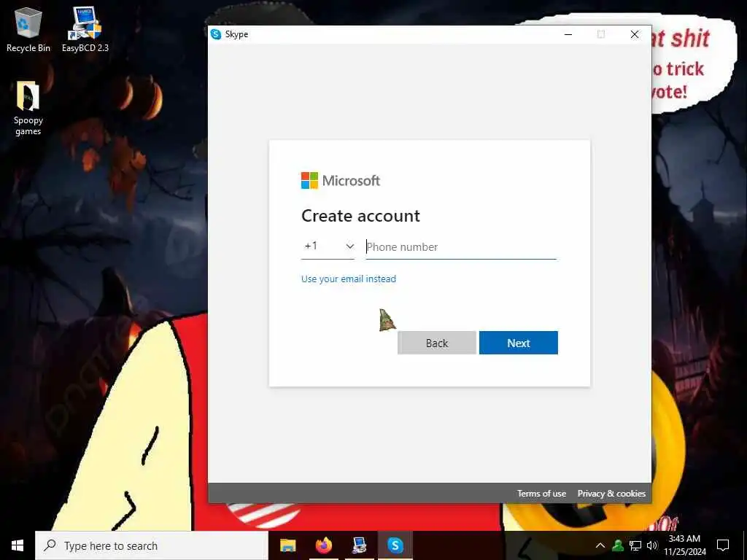Open the notification center icon
The width and height of the screenshot is (747, 560).
(x=723, y=545)
